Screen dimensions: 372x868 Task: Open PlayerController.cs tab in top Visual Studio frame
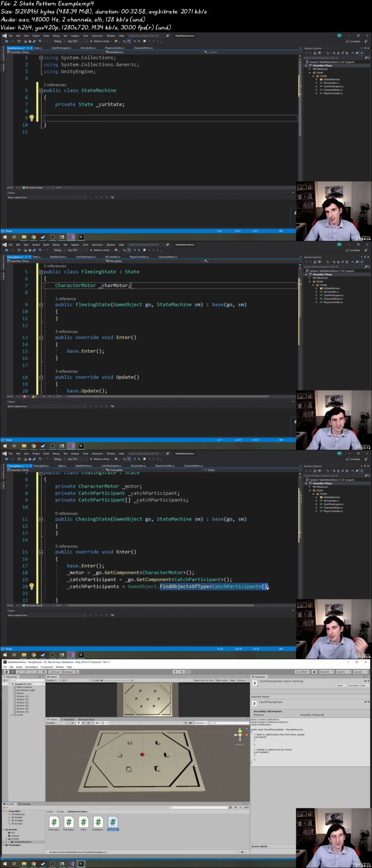(115, 48)
